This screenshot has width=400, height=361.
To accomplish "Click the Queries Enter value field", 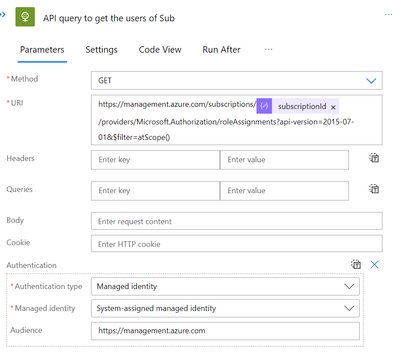I will pos(284,191).
